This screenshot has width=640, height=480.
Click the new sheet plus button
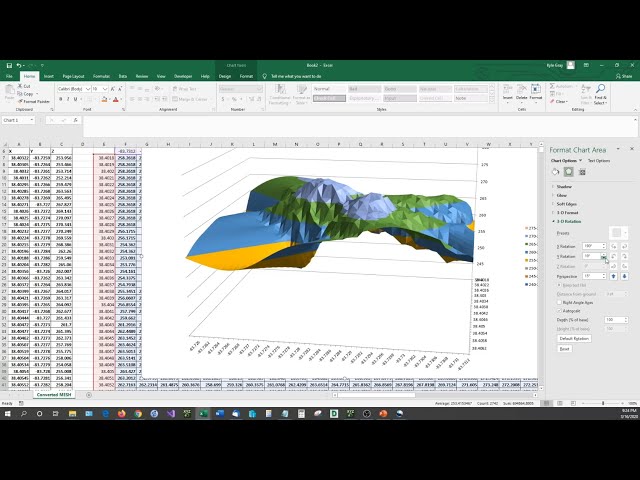tap(89, 395)
